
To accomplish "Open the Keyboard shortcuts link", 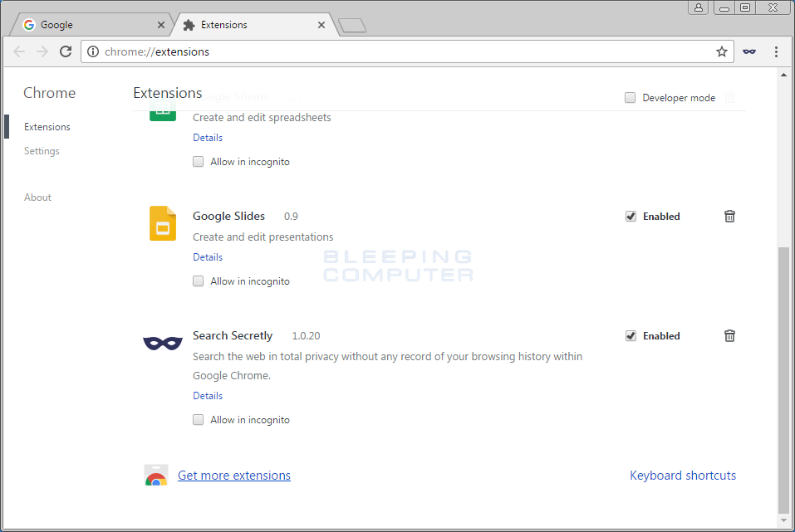I will 683,476.
